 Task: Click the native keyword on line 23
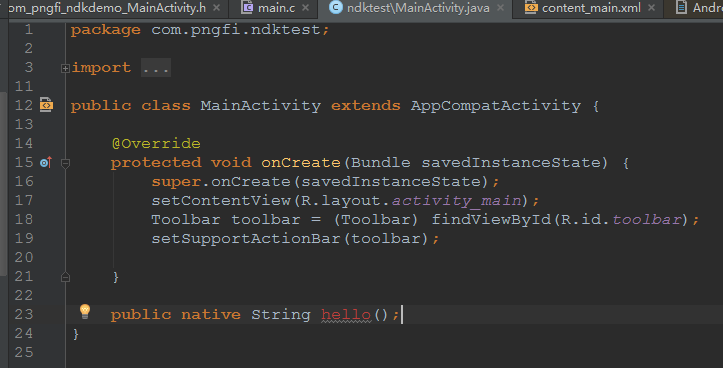coord(211,315)
